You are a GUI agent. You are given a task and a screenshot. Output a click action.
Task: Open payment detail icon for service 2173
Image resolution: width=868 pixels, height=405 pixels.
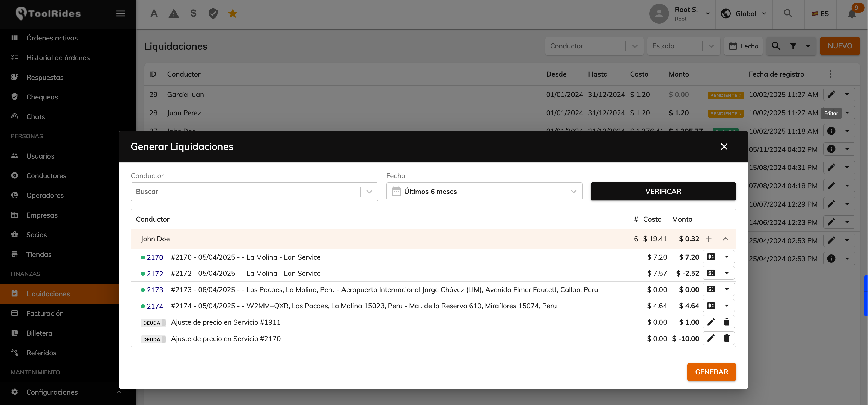711,289
